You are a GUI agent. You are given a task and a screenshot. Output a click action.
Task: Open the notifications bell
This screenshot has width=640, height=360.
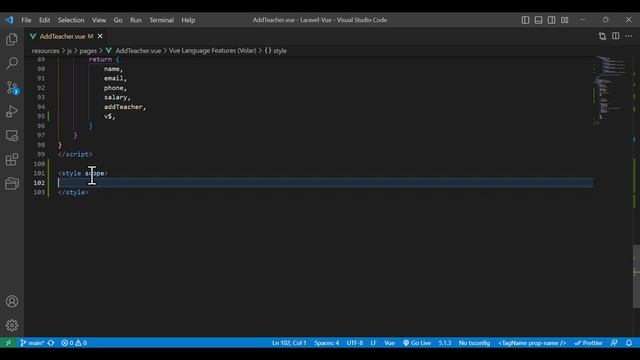629,343
